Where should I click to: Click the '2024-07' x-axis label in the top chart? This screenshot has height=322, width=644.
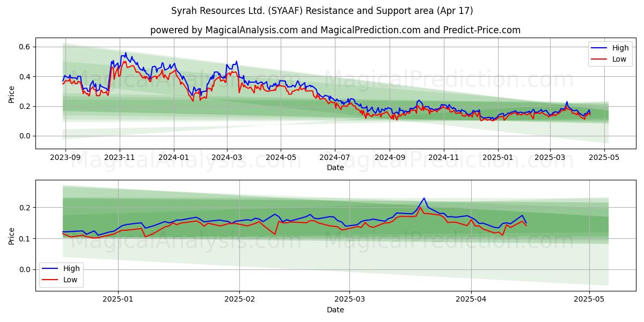(335, 158)
